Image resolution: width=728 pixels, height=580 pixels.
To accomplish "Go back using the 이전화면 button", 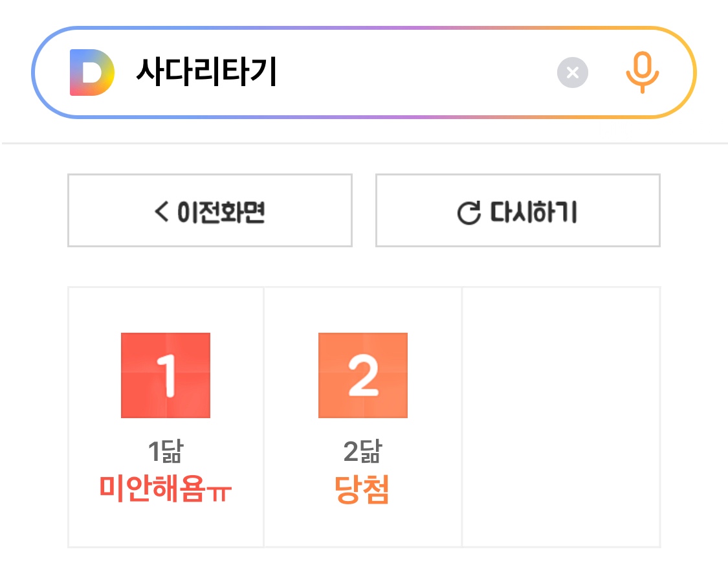I will point(210,211).
